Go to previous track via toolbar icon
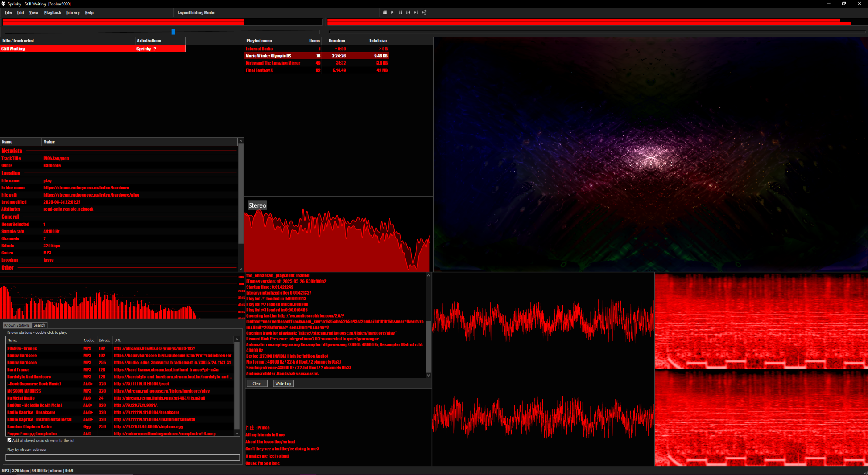 tap(408, 12)
